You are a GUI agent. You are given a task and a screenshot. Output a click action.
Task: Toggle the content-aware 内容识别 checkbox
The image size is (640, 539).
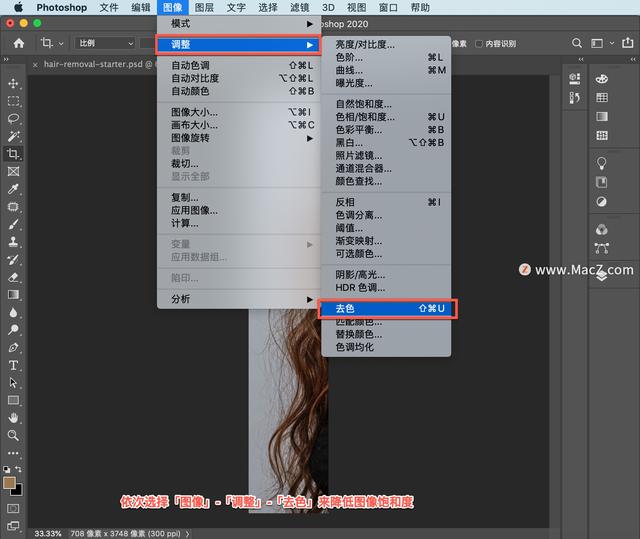click(x=479, y=44)
